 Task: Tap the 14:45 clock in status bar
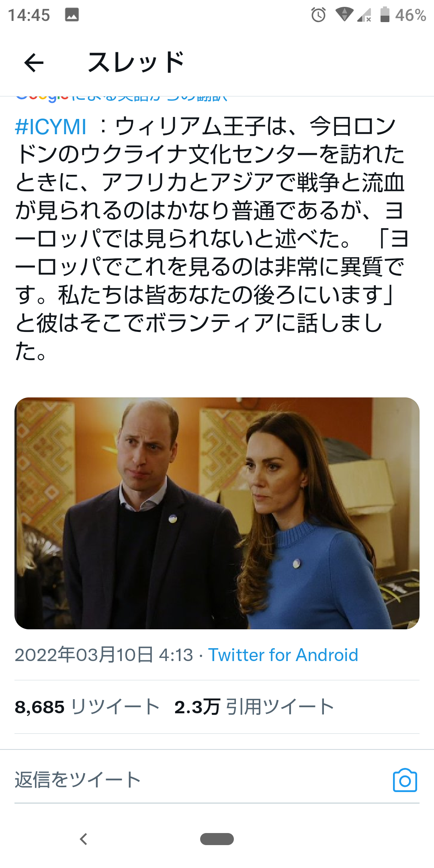pos(29,15)
